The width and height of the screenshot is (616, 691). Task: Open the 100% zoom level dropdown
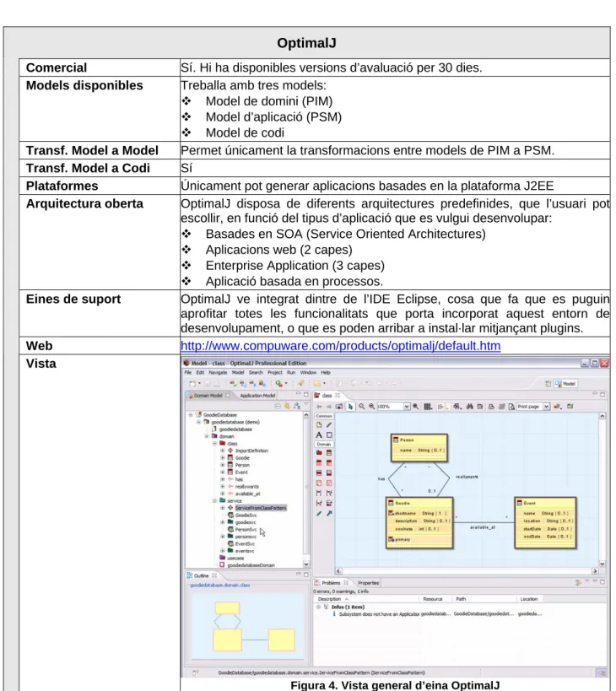pos(407,407)
